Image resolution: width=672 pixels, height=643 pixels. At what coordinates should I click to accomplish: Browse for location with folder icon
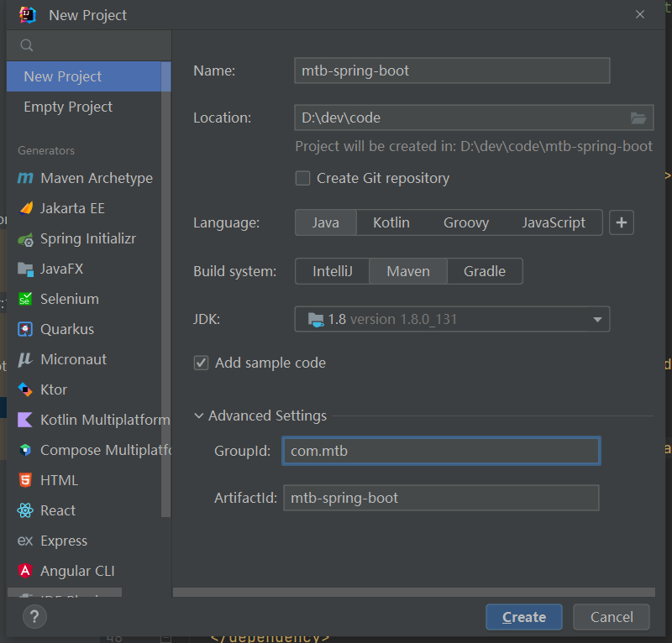[x=638, y=118]
